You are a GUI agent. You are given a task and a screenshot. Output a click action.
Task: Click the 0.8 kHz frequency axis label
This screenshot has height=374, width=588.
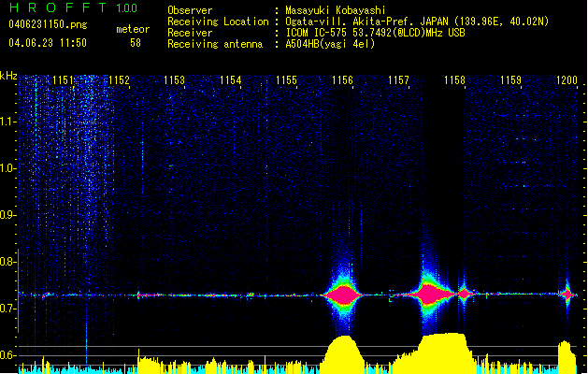click(8, 262)
